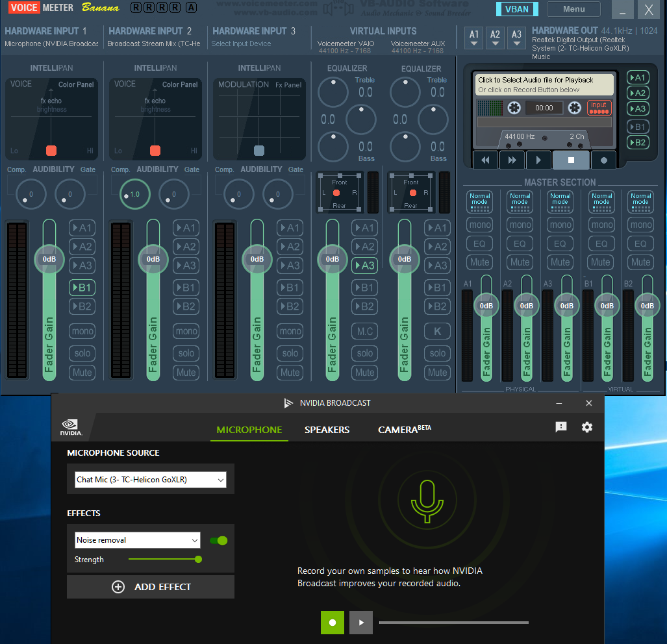The height and width of the screenshot is (644, 667).
Task: Open the A3 hardware out device dropdown
Action: pyautogui.click(x=516, y=38)
